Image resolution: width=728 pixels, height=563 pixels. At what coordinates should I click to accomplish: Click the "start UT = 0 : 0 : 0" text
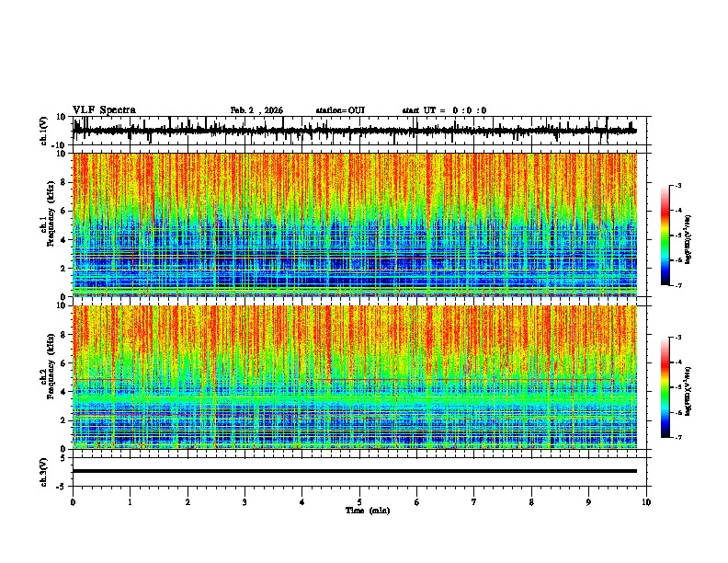444,110
